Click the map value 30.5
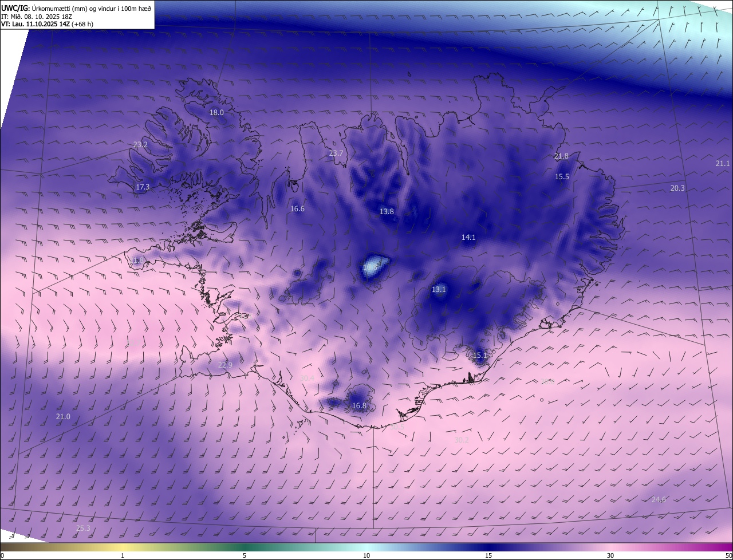Screen dimensions: 733x560 pyautogui.click(x=397, y=427)
